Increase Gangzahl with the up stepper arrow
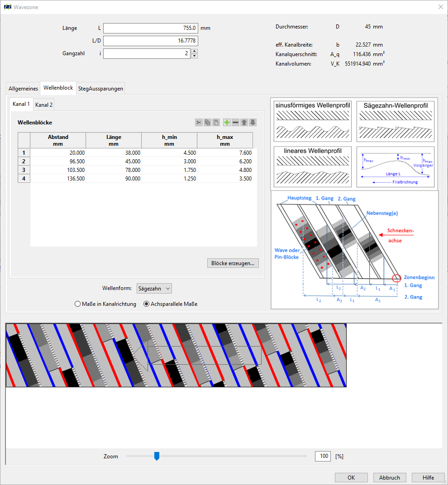This screenshot has width=448, height=485. pos(194,51)
